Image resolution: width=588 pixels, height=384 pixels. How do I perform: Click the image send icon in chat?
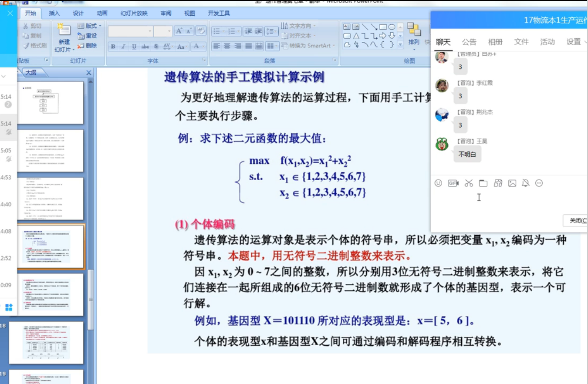click(512, 183)
